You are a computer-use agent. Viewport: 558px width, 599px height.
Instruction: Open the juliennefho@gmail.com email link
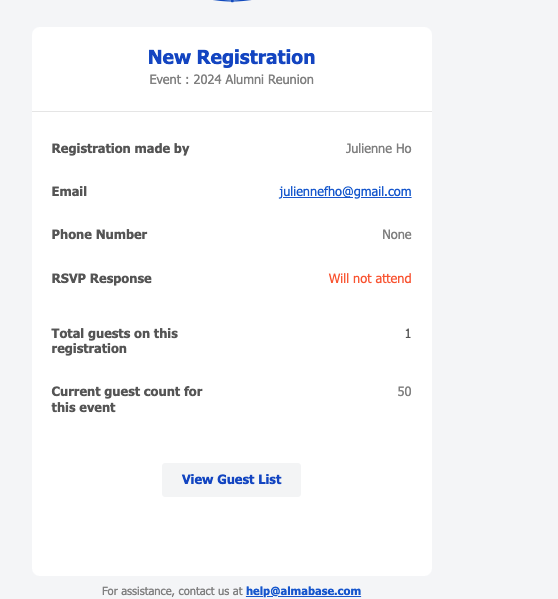click(x=345, y=192)
